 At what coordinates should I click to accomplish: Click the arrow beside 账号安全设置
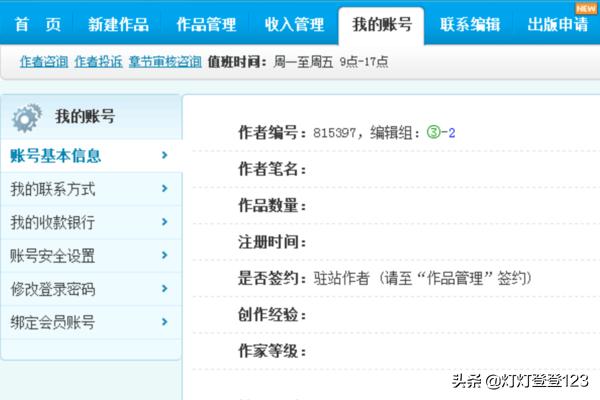pos(163,255)
